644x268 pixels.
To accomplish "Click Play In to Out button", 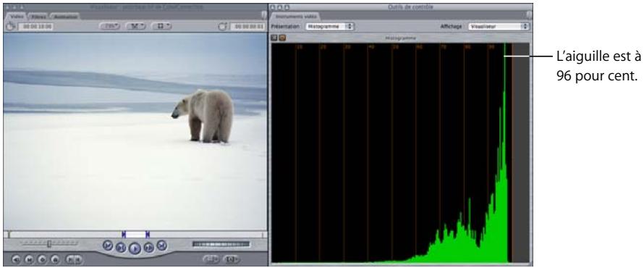I will (x=120, y=248).
